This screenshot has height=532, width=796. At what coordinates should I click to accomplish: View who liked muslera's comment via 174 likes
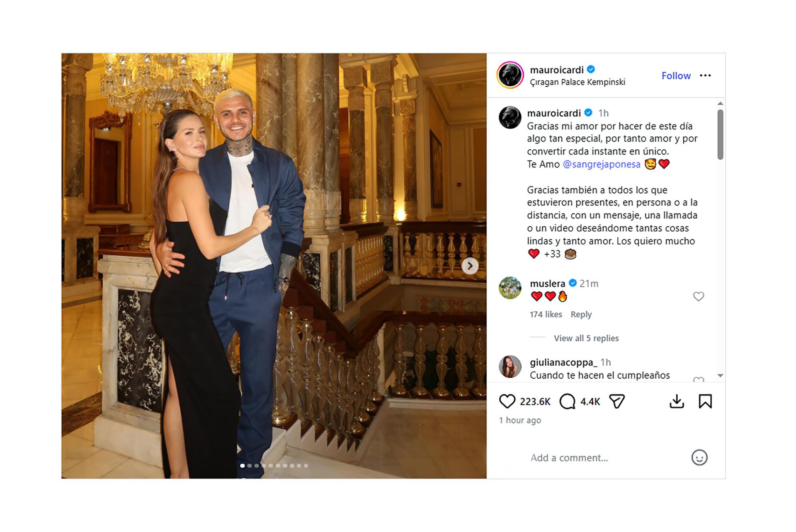(x=545, y=314)
